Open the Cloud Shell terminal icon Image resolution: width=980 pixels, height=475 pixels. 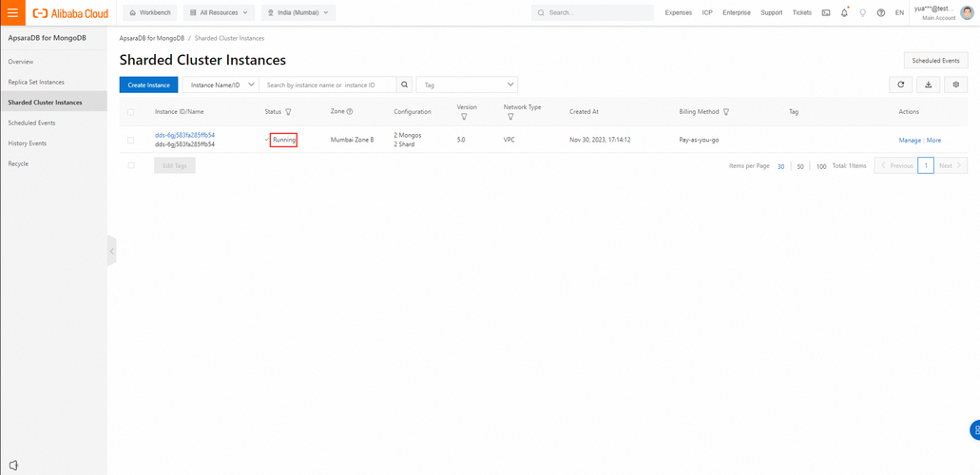[x=826, y=12]
